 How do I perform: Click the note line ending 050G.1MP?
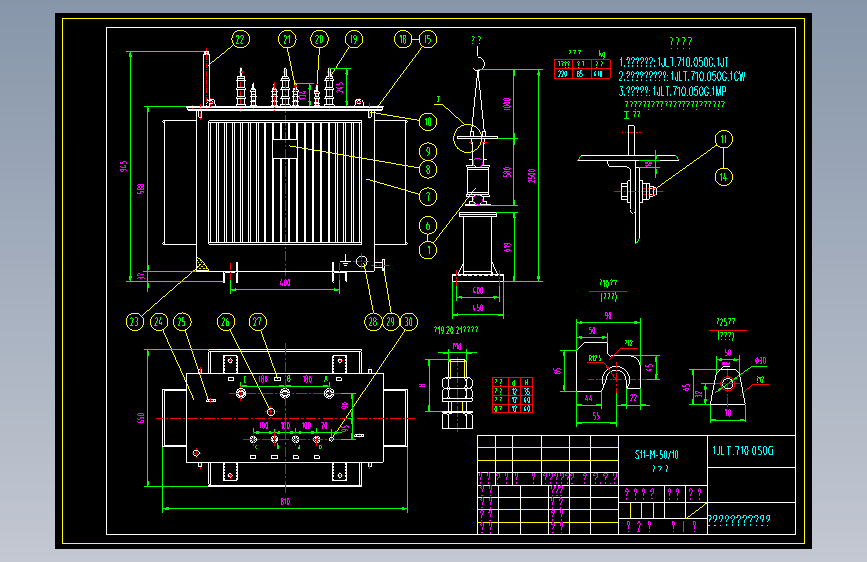tap(673, 91)
